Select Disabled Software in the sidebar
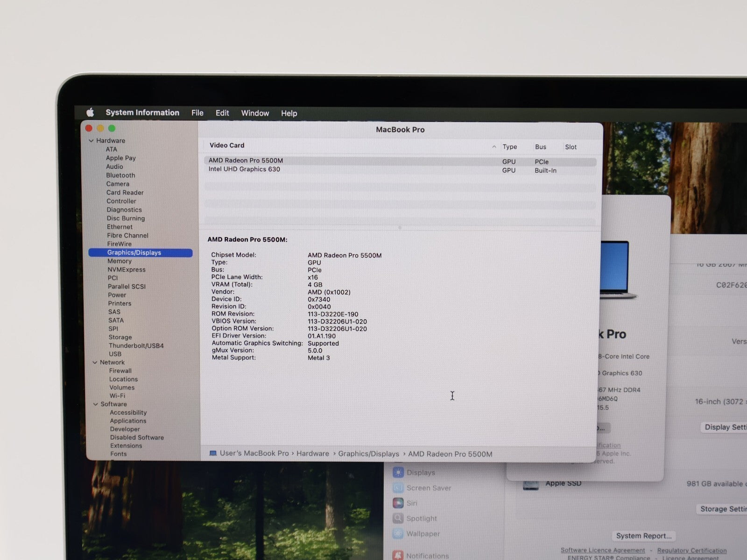The image size is (747, 560). pyautogui.click(x=137, y=438)
